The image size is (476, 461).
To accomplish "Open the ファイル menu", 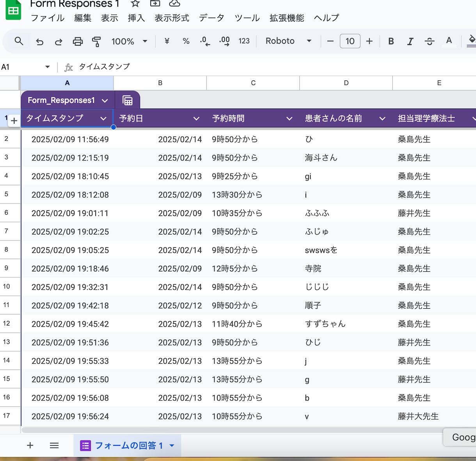I will [x=48, y=18].
